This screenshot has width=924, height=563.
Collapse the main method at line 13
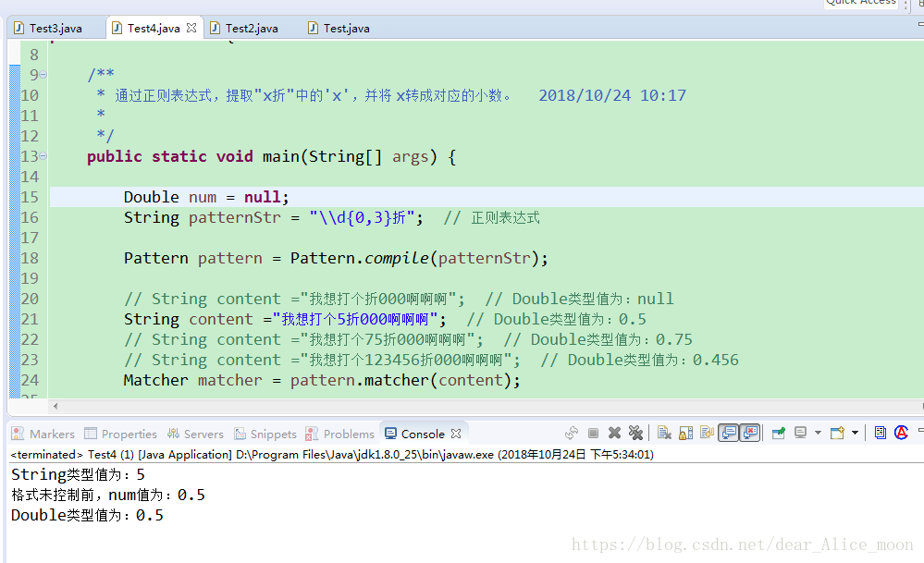click(x=43, y=156)
